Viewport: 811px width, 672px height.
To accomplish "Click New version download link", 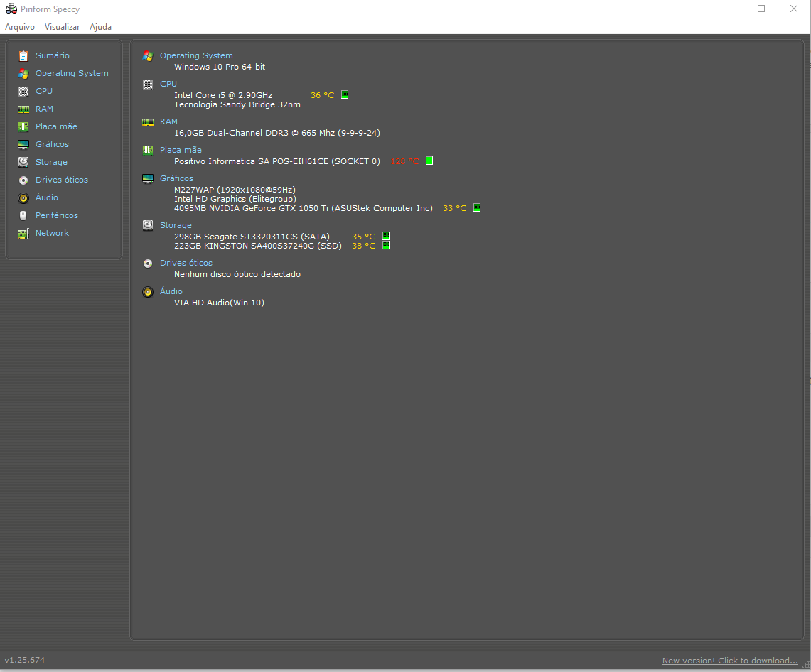I will pyautogui.click(x=730, y=661).
